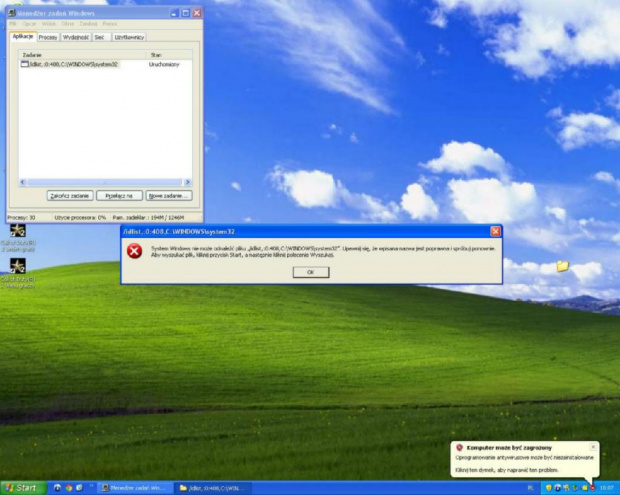This screenshot has width=620, height=495.
Task: Maximize the Task Manager window
Action: (x=185, y=13)
